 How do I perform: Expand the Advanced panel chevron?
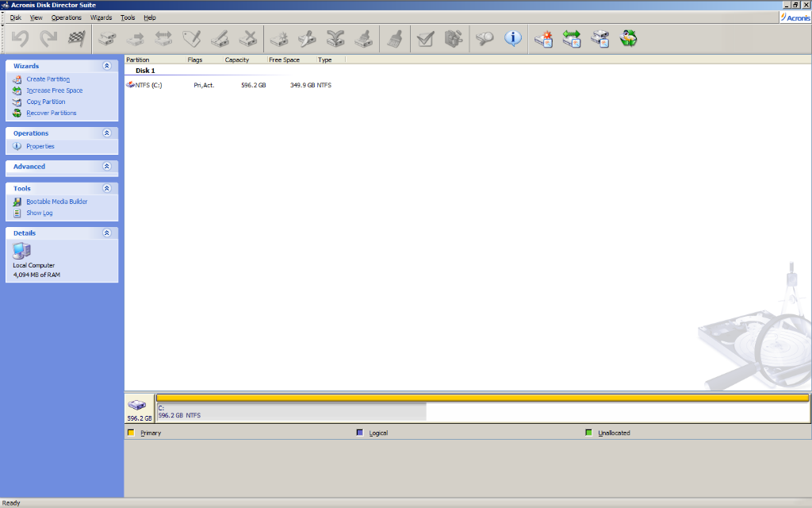pyautogui.click(x=107, y=167)
